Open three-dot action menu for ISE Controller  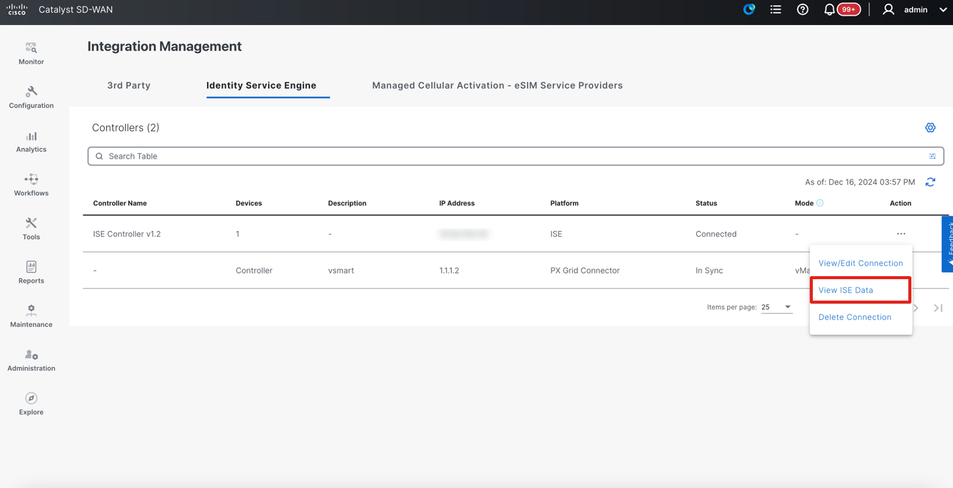[x=901, y=234]
